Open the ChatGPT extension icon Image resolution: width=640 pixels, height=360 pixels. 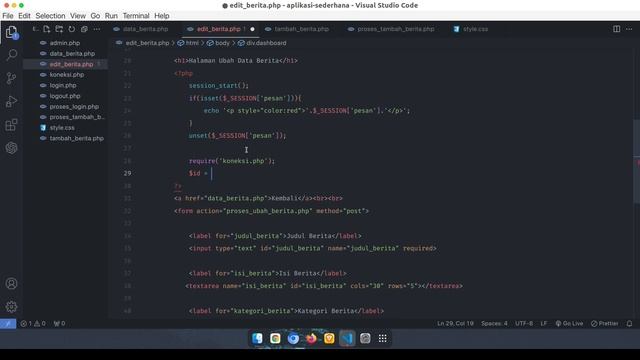pos(11,148)
